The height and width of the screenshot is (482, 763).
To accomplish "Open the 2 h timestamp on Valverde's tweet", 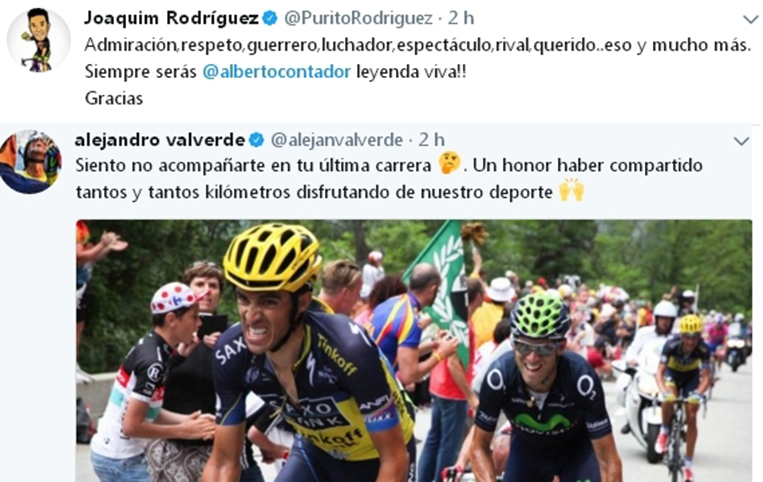I will (432, 141).
